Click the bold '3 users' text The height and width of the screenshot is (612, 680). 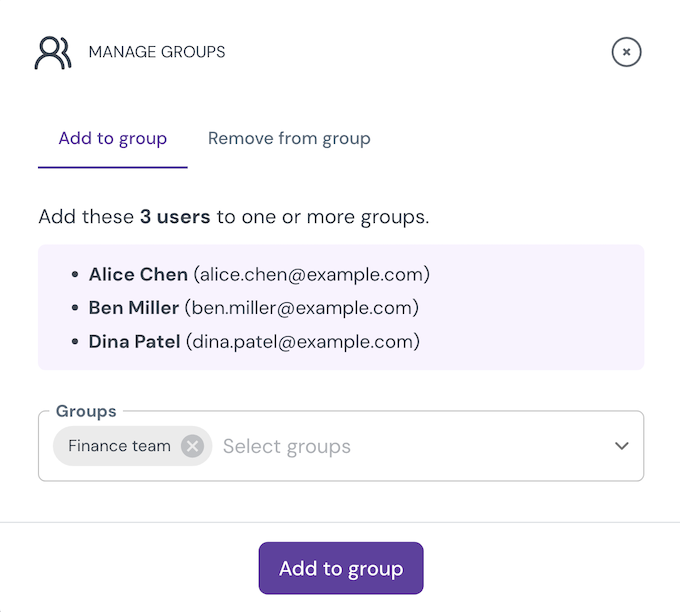[x=175, y=216]
